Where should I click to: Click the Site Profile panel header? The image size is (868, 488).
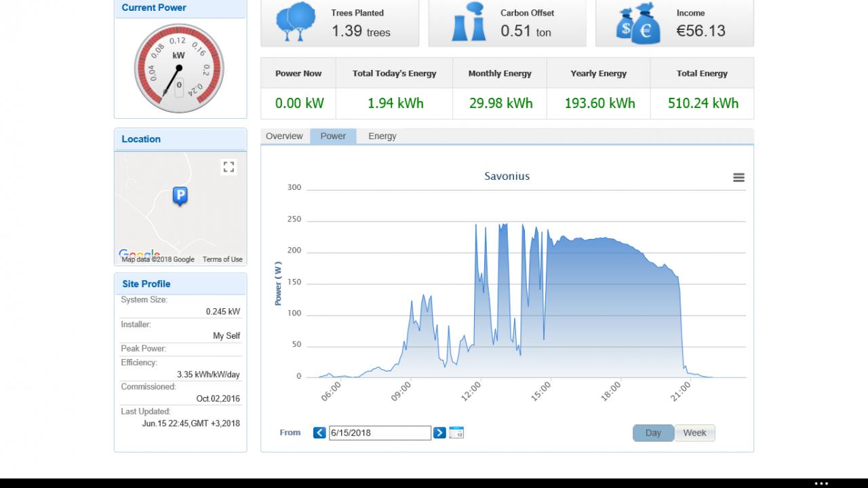coord(180,284)
